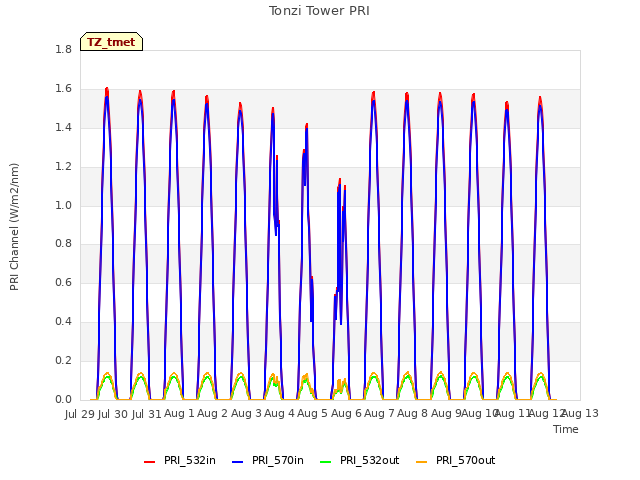Viewport: 640px width, 480px height.
Task: Click the Aug 1 x-axis date label
Action: point(180,414)
